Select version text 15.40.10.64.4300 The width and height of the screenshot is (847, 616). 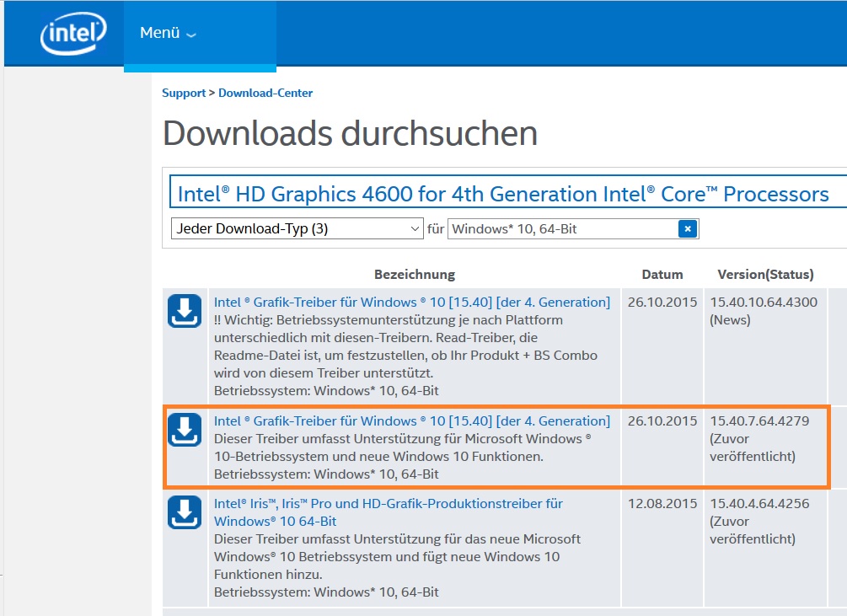[x=764, y=302]
